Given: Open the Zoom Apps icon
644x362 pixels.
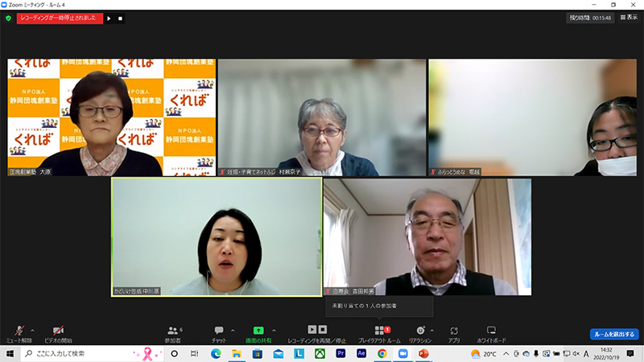Looking at the screenshot, I should click(454, 331).
